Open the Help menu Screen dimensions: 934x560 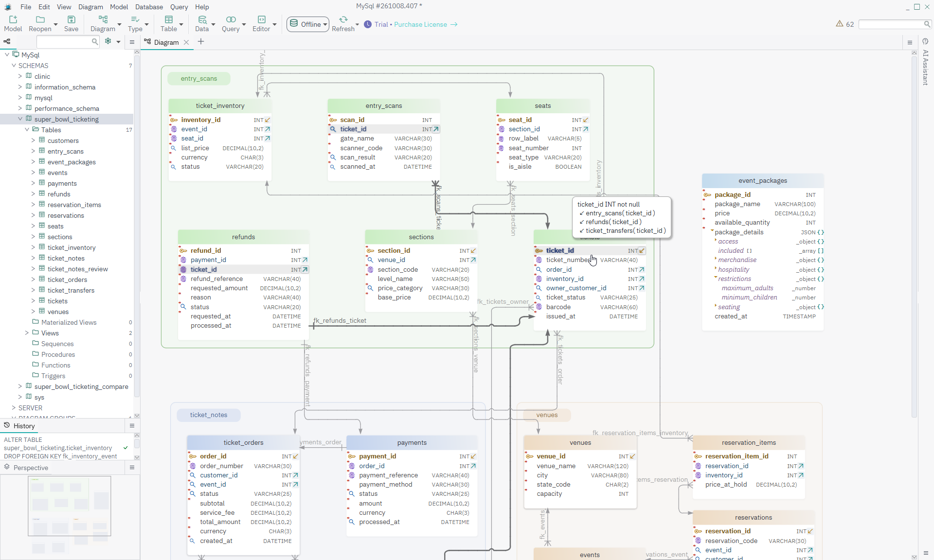(x=202, y=7)
